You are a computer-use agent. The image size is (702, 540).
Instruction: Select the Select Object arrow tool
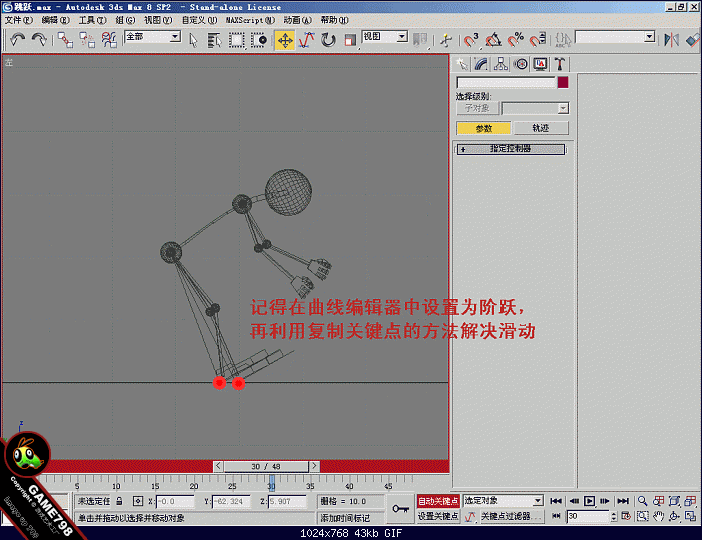pyautogui.click(x=193, y=40)
